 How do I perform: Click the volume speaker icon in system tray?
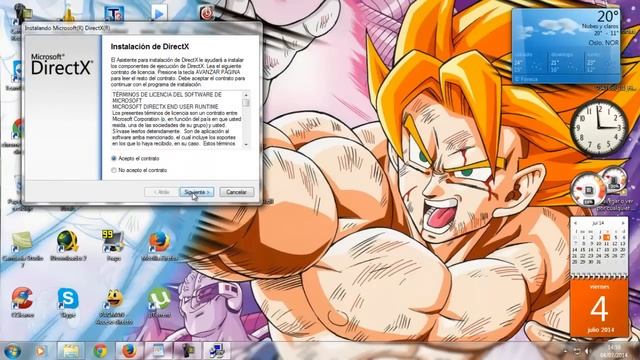pyautogui.click(x=588, y=351)
